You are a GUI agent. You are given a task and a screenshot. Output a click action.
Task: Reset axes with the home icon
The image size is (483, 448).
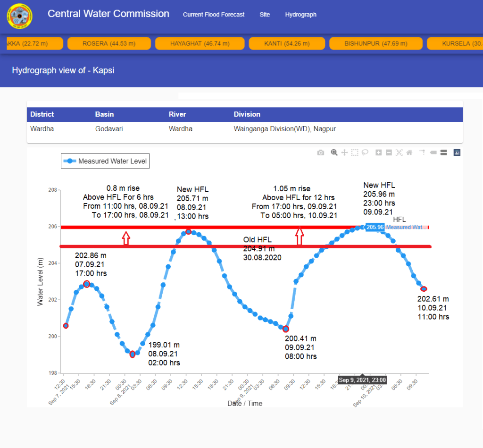pyautogui.click(x=409, y=152)
